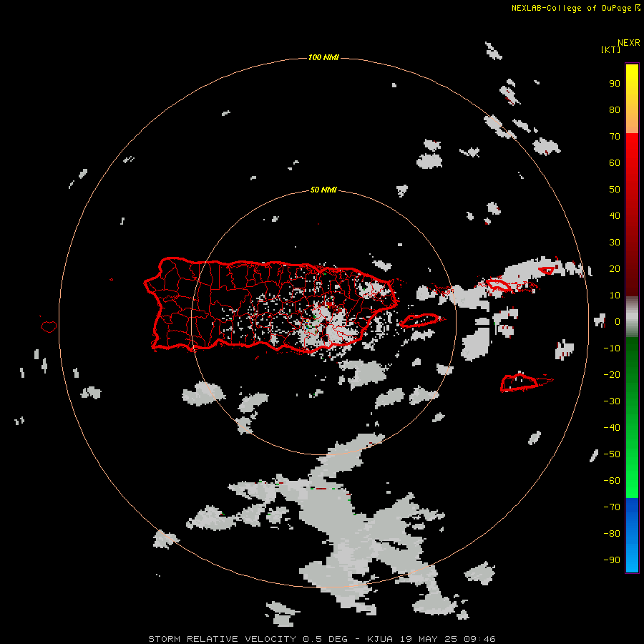Image resolution: width=644 pixels, height=644 pixels.
Task: Click the blue bottom segment of the color bar
Action: tap(632, 535)
